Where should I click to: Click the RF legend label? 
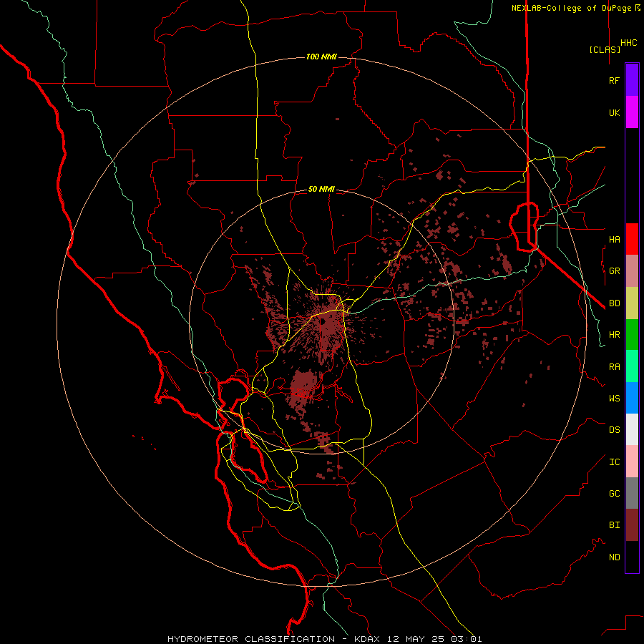click(614, 80)
